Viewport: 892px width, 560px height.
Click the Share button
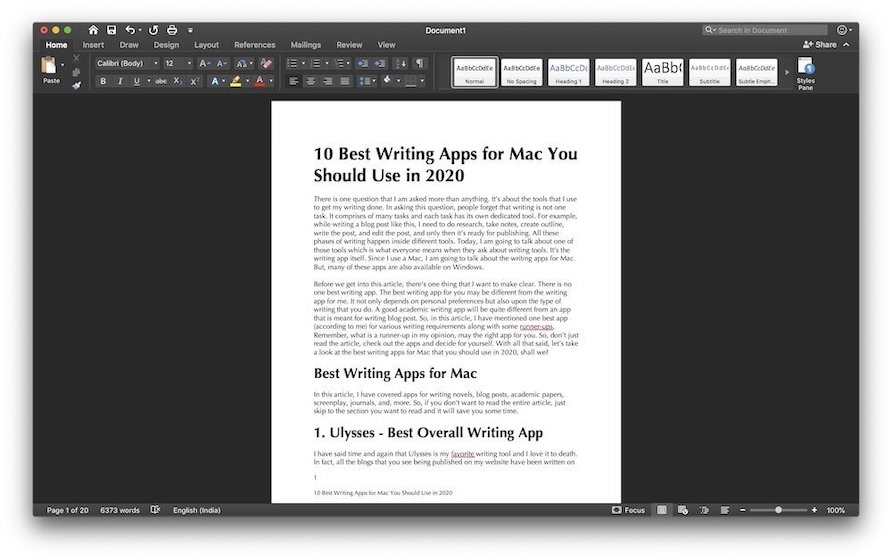point(820,45)
